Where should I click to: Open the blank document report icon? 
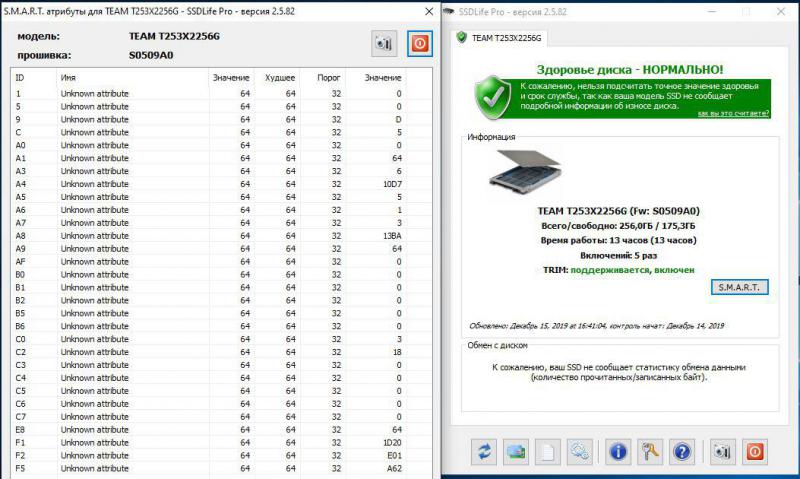(x=548, y=452)
